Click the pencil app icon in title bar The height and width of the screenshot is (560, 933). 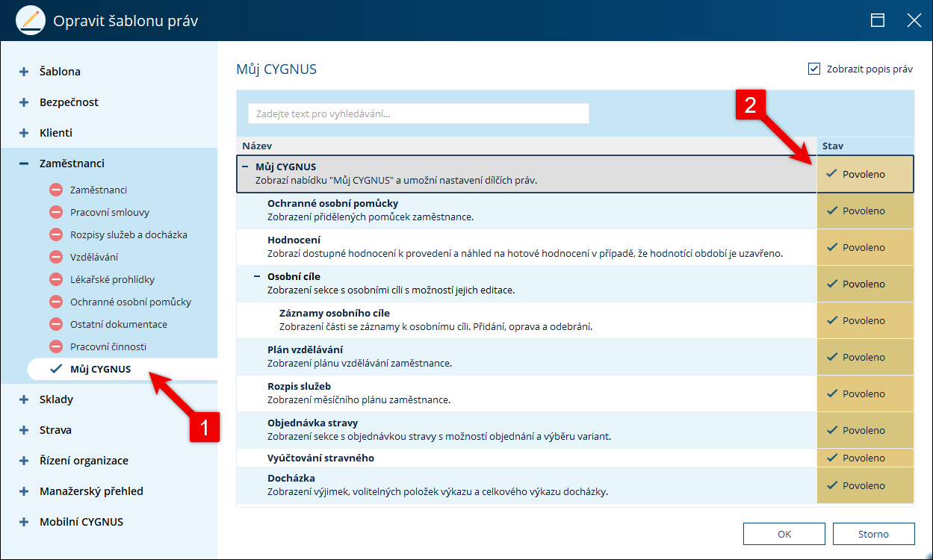(x=31, y=20)
